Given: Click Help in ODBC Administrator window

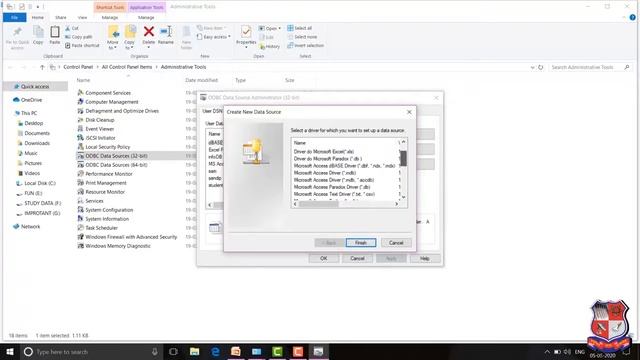Looking at the screenshot, I should 424,258.
